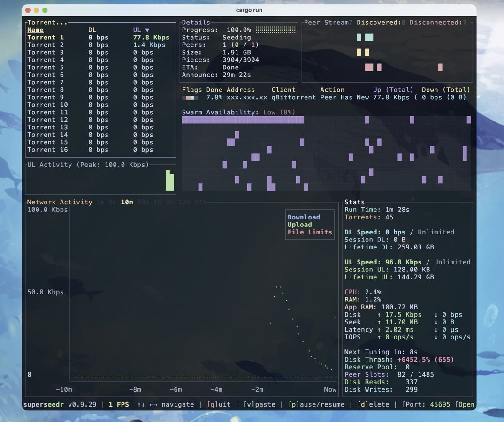This screenshot has height=422, width=504.
Task: Select the 10m Network Activity range
Action: click(x=127, y=202)
